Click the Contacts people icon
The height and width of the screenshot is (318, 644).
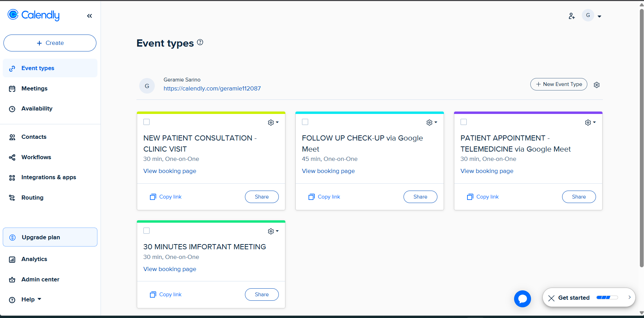click(12, 137)
